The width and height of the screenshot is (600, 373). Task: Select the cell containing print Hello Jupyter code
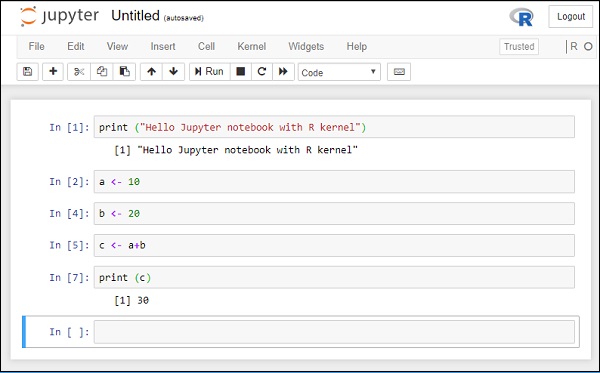(x=334, y=127)
